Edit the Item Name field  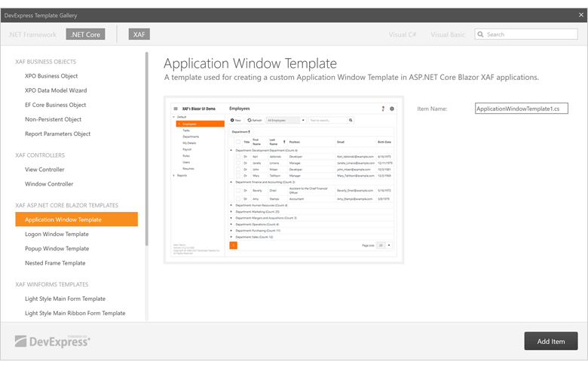(x=521, y=109)
